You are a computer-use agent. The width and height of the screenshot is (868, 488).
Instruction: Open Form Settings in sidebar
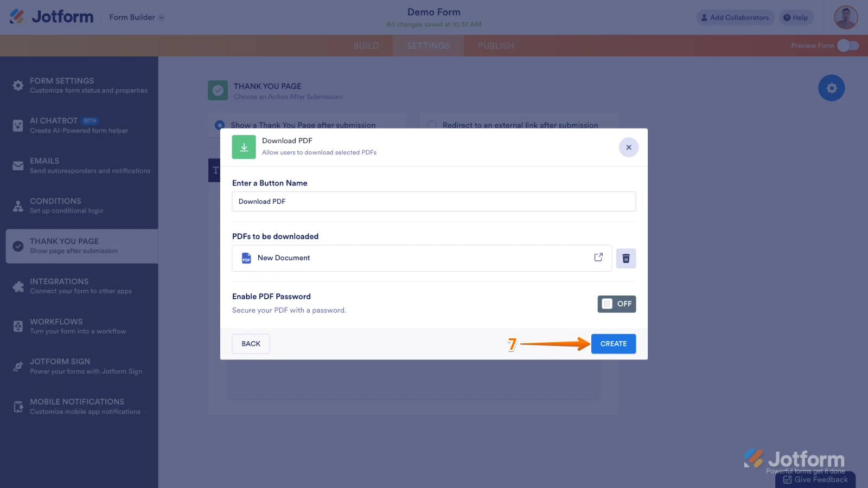point(79,86)
